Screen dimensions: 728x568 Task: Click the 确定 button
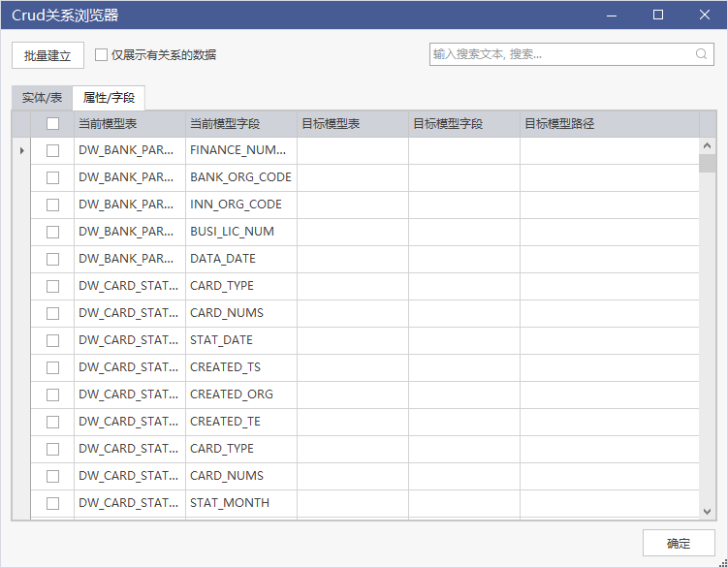[679, 543]
